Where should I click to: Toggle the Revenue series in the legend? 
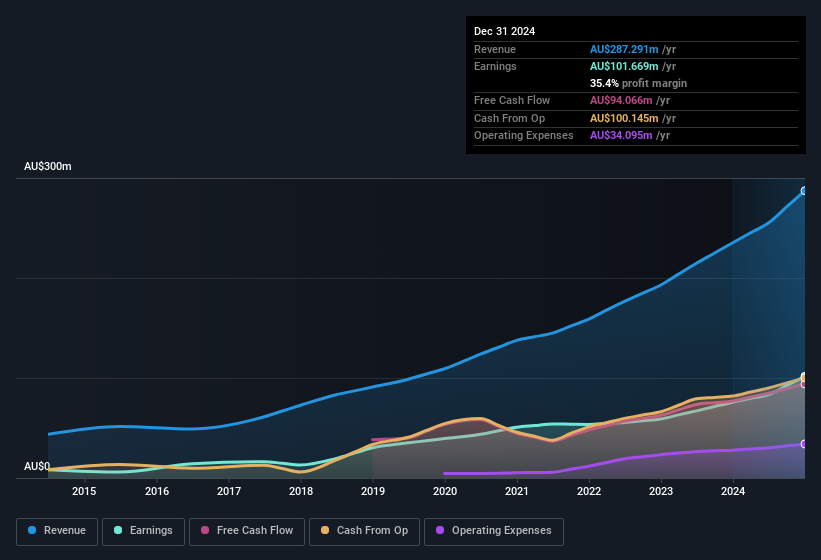point(57,531)
